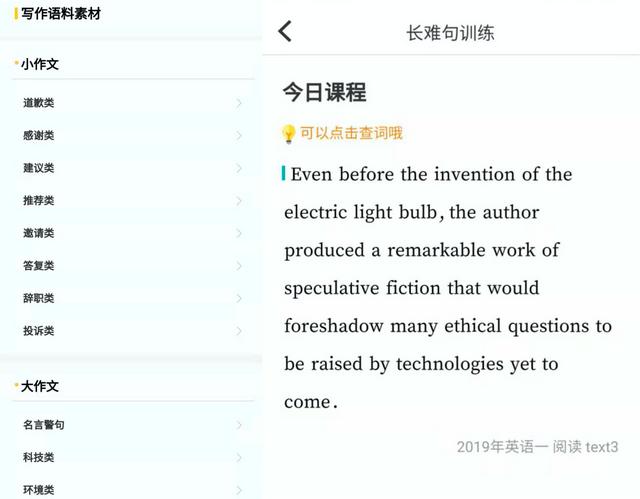Expand the 建议类 chevron arrow
This screenshot has width=640, height=499.
pos(239,168)
